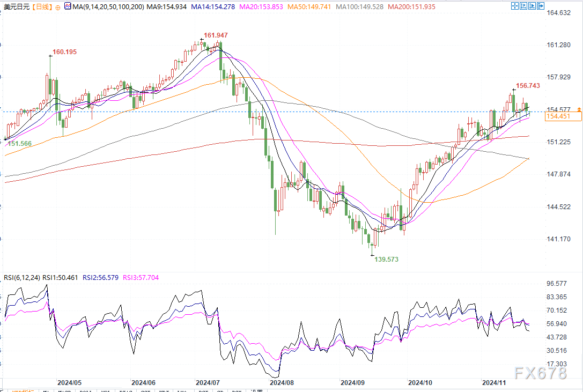Click the orange arrow marker on price axis
583x392 pixels.
coord(579,109)
